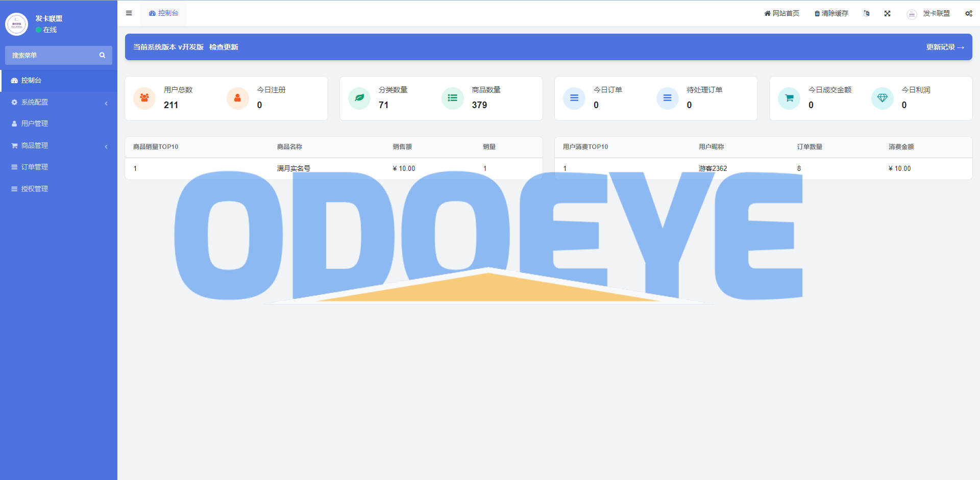980x480 pixels.
Task: Click the 当前系统版本 v开发版 text
Action: click(168, 47)
